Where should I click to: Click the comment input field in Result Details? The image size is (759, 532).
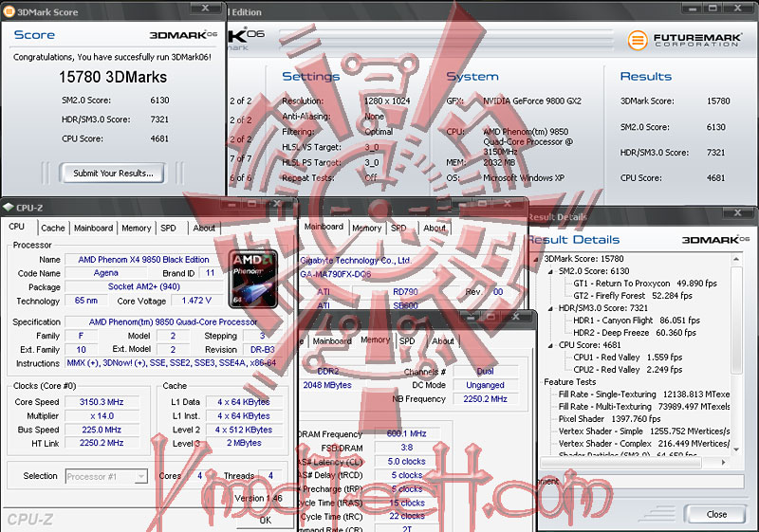tap(642, 481)
